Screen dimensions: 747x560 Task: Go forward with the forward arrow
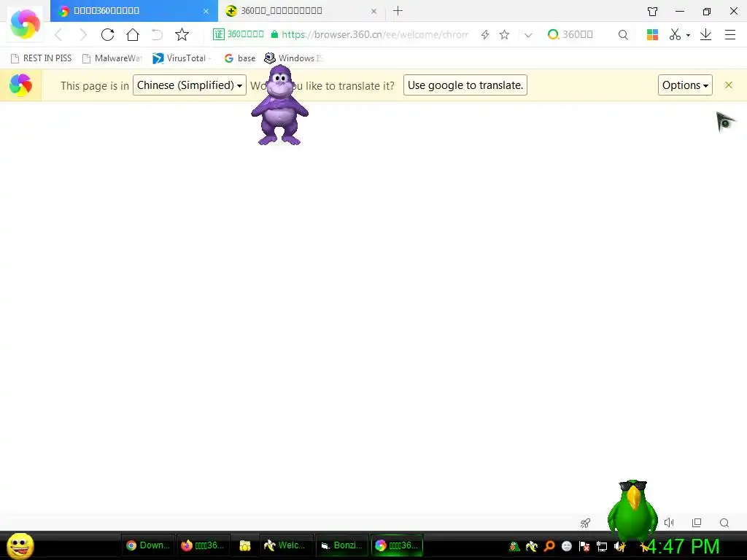pyautogui.click(x=83, y=35)
